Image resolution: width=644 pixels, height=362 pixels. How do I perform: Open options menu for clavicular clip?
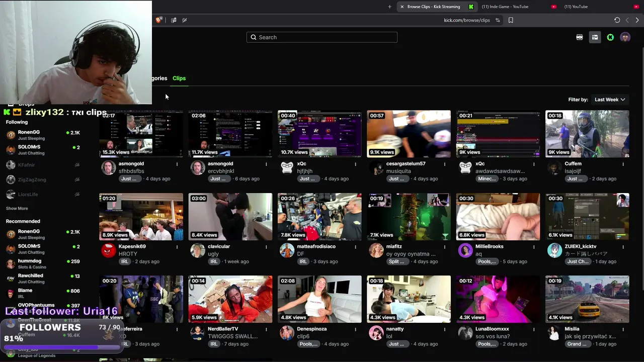(266, 247)
